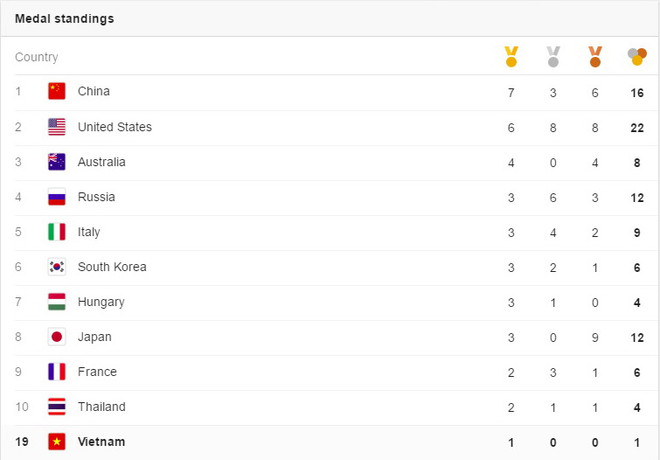Click the gold medal column icon
Viewport: 660px width, 460px height.
pyautogui.click(x=511, y=57)
